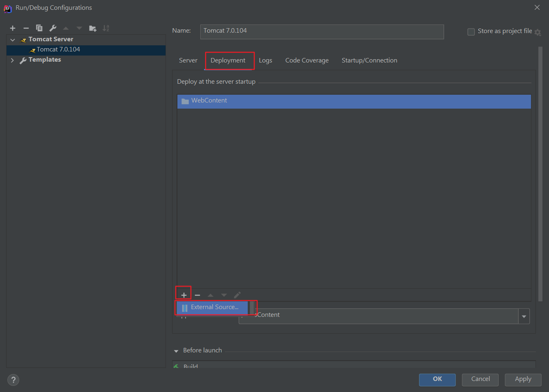Switch to the Deployment tab

coord(228,60)
